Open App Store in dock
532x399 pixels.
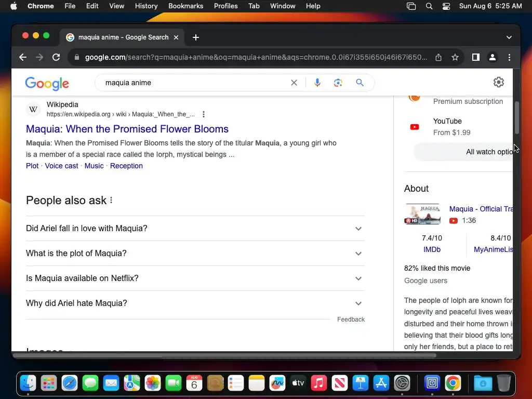point(381,383)
